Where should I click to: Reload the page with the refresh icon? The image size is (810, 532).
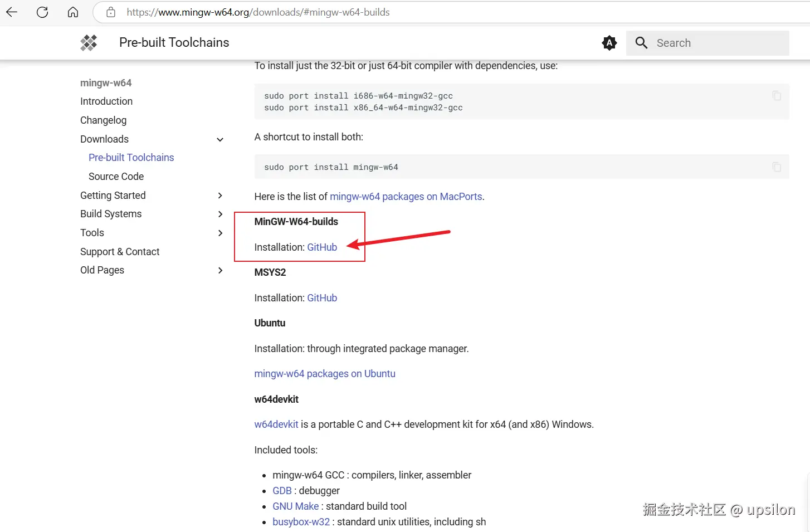[x=42, y=12]
